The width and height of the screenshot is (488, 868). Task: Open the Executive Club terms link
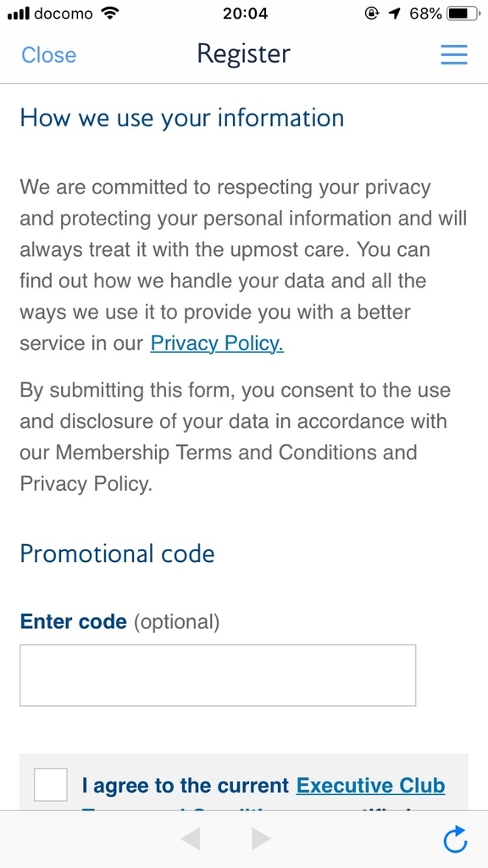(371, 786)
